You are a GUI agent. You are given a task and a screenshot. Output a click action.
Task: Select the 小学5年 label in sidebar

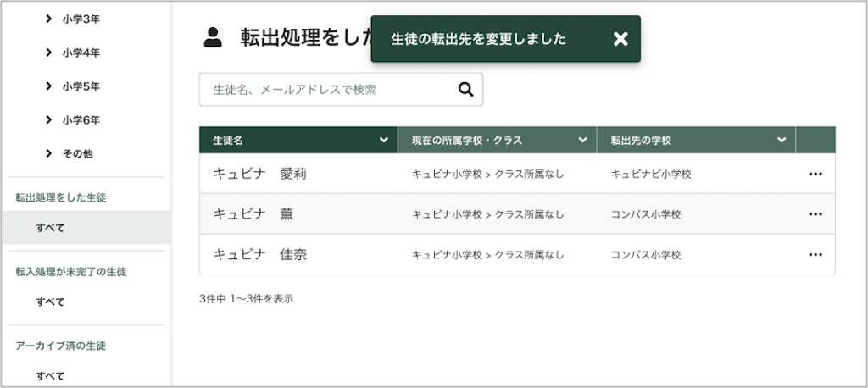click(x=81, y=86)
